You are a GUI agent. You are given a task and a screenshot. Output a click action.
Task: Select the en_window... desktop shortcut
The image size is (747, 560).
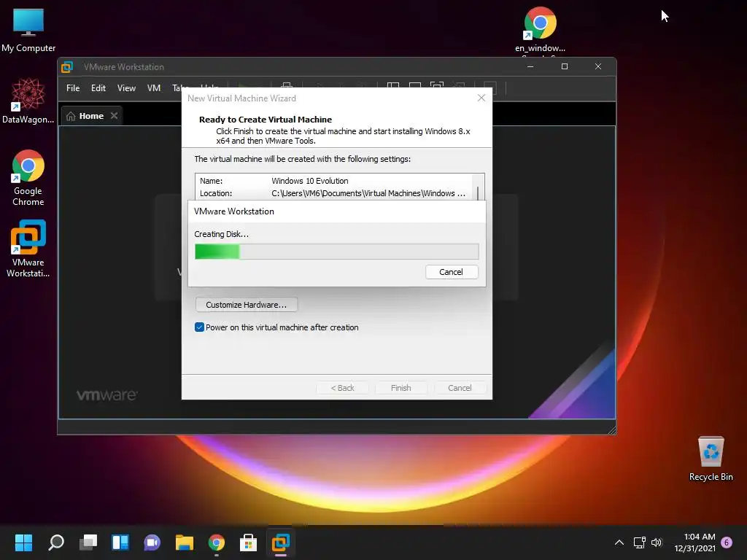coord(540,29)
